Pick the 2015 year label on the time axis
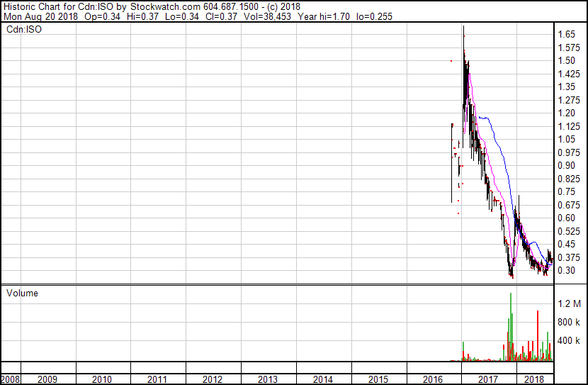This screenshot has width=588, height=385. click(x=378, y=379)
